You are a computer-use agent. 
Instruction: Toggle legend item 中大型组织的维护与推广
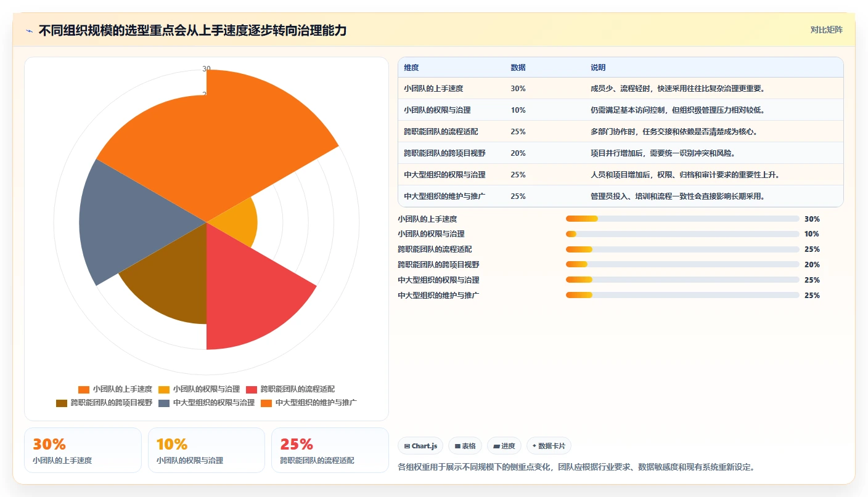coord(309,403)
